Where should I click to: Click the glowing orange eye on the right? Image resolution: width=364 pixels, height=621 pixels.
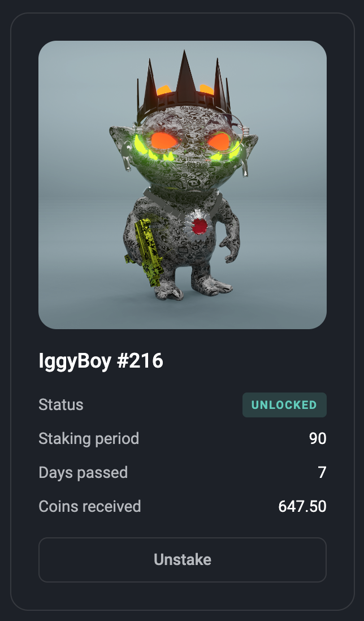click(219, 141)
